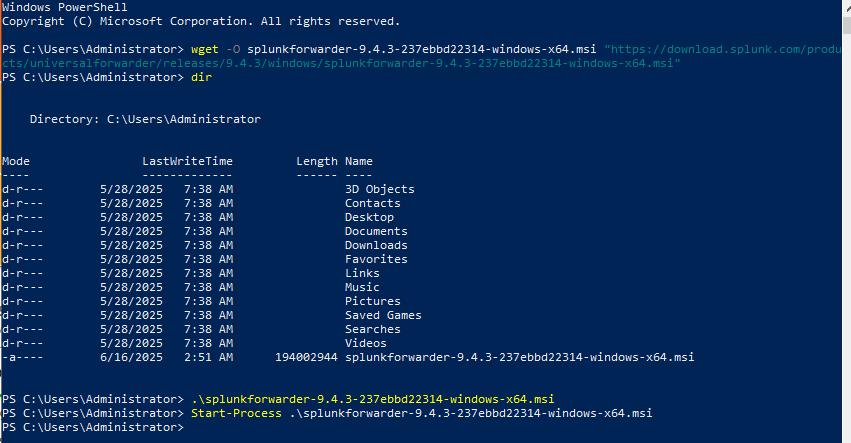Click the 194002944 file length value
This screenshot has width=851, height=443.
(307, 357)
